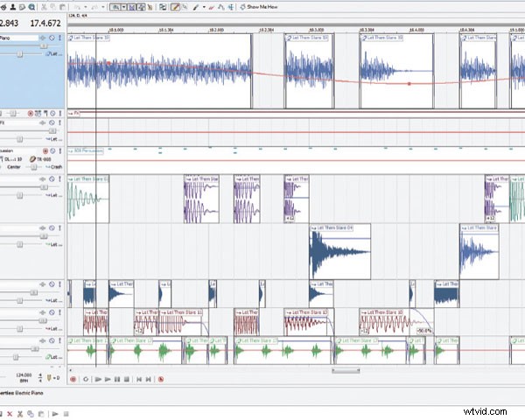Click the mixer-style icon left of the Draw tool
525x420 pixels.
pyautogui.click(x=163, y=7)
